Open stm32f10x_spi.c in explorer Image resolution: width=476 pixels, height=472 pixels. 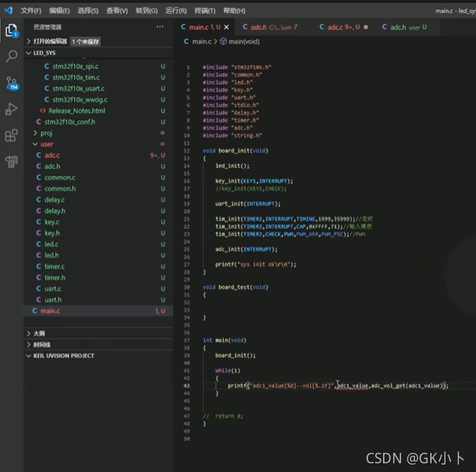click(99, 66)
